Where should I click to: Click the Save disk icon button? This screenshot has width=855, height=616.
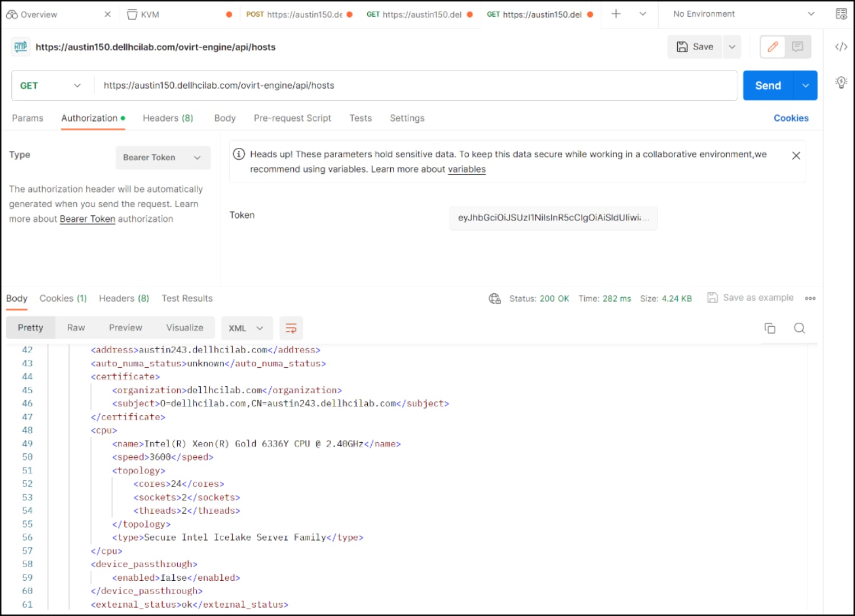coord(695,47)
